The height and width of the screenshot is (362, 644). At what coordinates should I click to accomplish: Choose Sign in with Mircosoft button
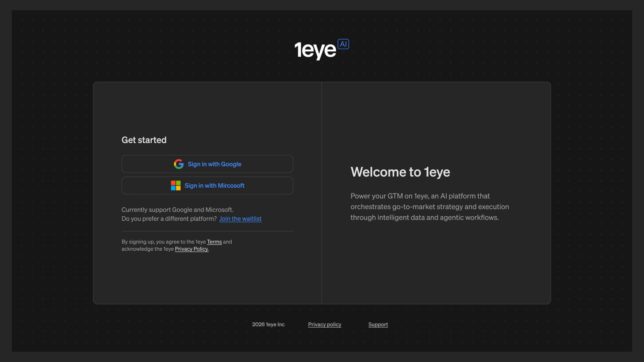pos(208,185)
